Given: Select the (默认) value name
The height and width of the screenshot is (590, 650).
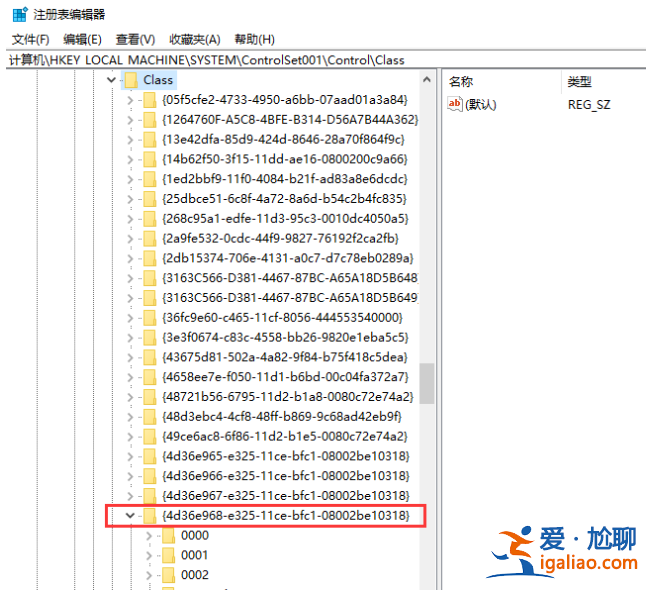Looking at the screenshot, I should coord(480,104).
